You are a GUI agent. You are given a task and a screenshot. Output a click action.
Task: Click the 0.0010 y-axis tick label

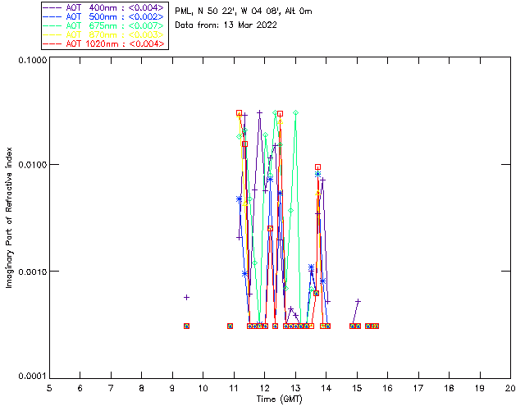31,272
